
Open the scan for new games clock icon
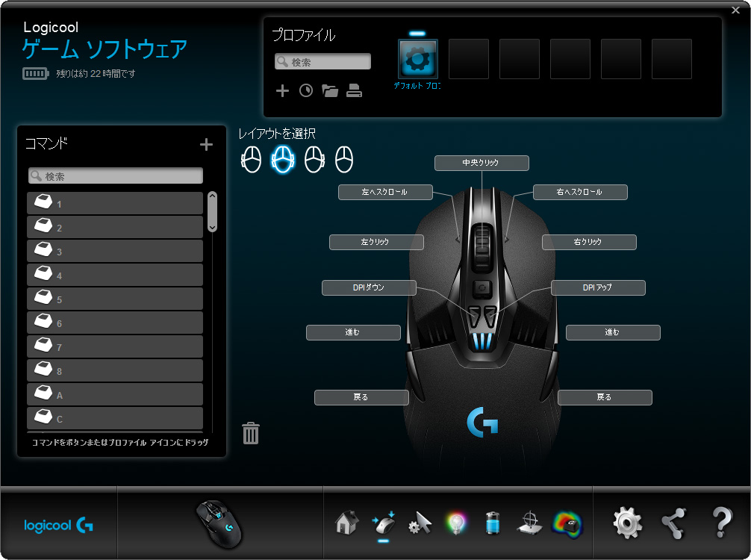(x=306, y=90)
